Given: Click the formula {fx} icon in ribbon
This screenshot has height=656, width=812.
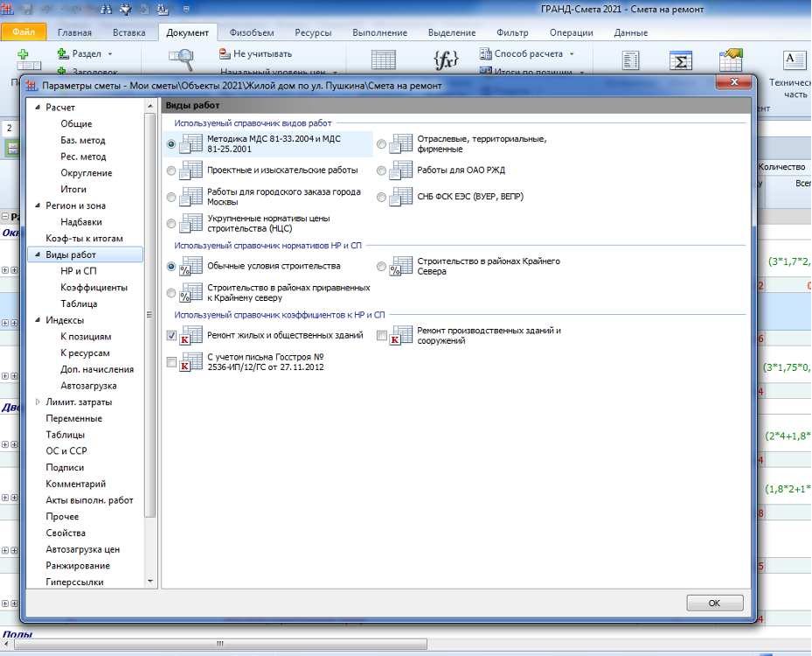Looking at the screenshot, I should [x=446, y=59].
